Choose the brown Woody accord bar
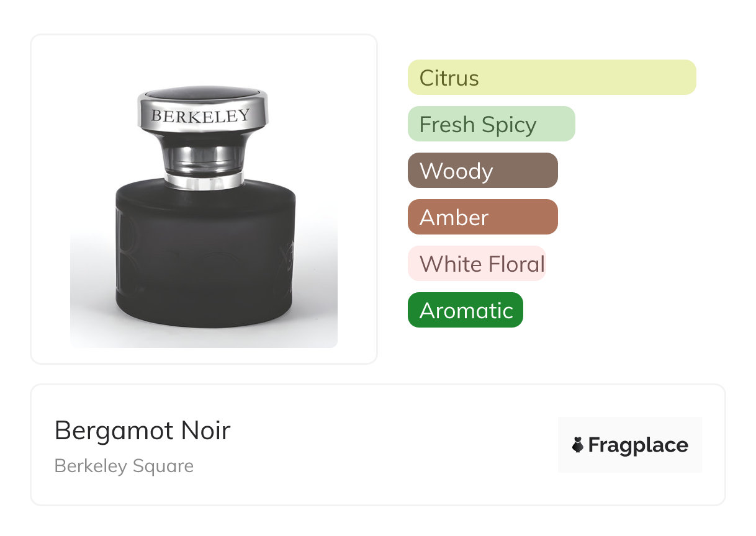Screen dimensions: 756x536 click(x=482, y=171)
